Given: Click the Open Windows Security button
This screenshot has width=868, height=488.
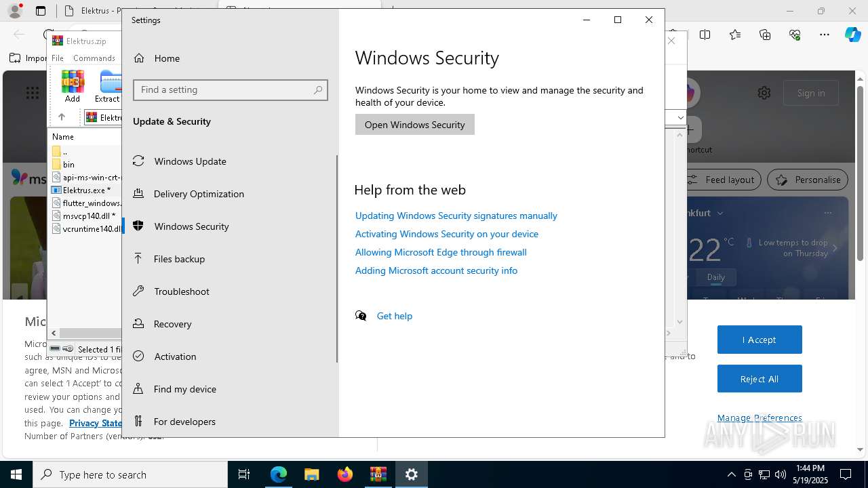Looking at the screenshot, I should [415, 125].
